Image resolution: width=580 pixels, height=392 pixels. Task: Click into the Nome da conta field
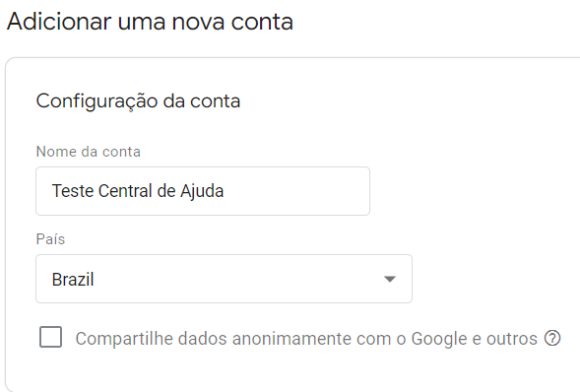tap(203, 191)
